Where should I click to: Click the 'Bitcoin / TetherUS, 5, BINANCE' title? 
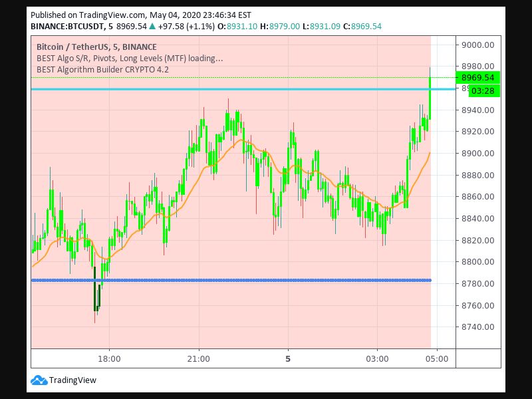pos(96,47)
